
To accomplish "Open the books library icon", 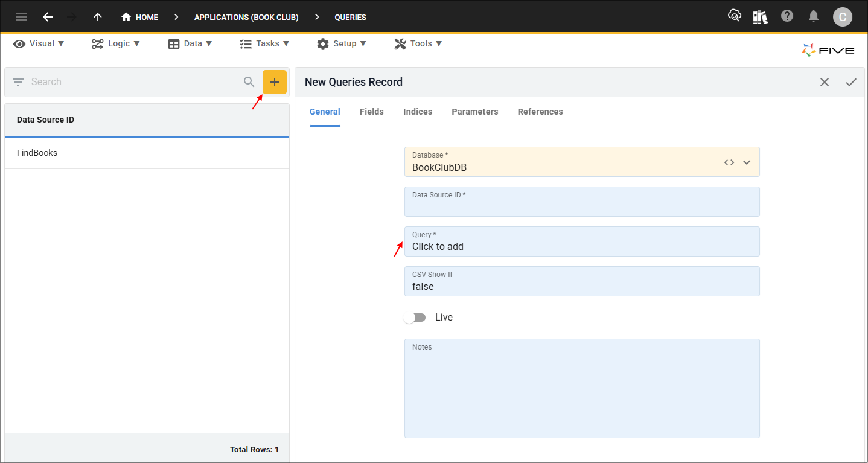I will click(761, 16).
